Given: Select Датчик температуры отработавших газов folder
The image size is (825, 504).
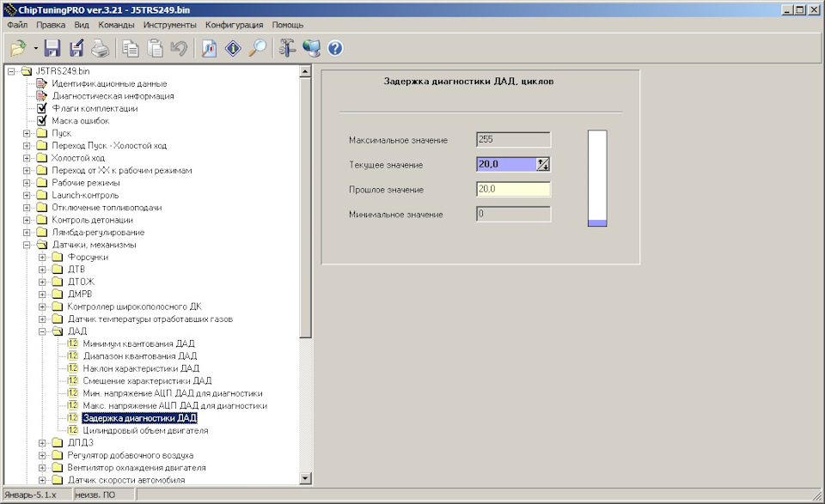Looking at the screenshot, I should 150,319.
